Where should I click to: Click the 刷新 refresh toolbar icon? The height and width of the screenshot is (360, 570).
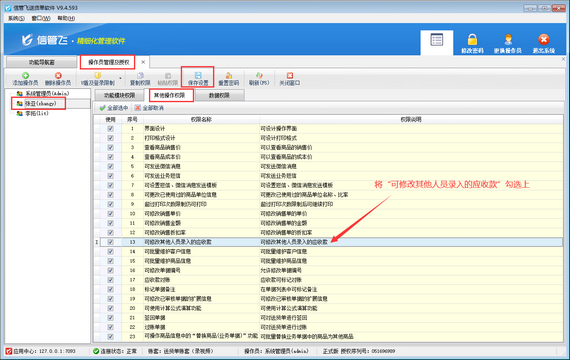tap(259, 75)
